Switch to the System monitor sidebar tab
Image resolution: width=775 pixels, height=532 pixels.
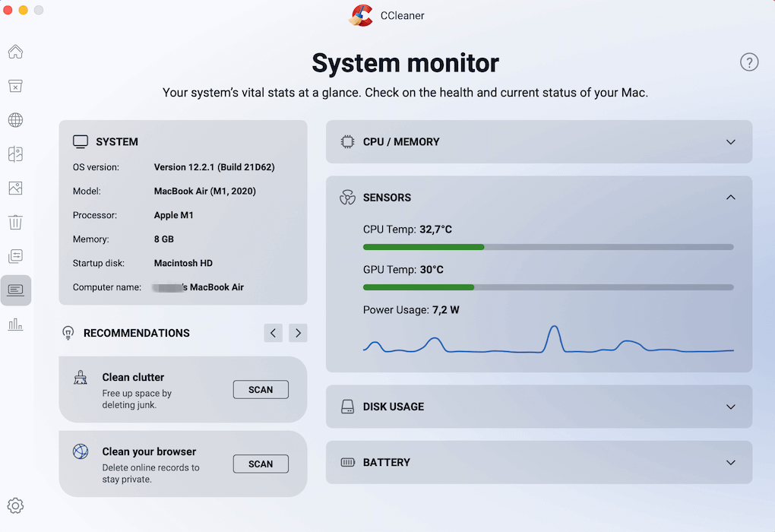[x=15, y=290]
